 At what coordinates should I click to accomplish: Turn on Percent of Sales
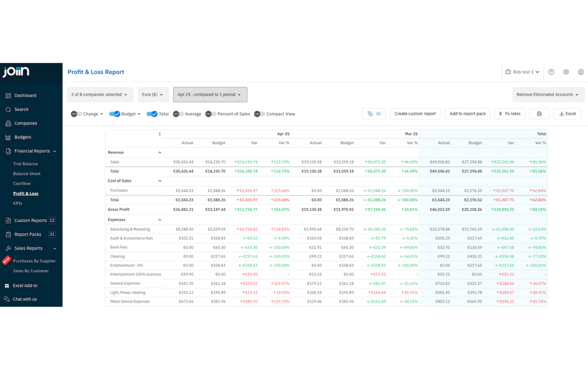coord(209,114)
